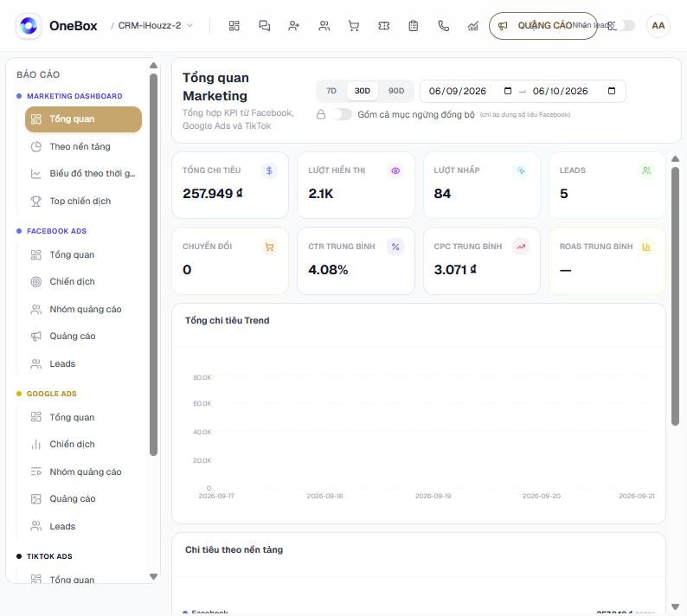Open the clipboard tasks icon in top bar

[x=414, y=26]
